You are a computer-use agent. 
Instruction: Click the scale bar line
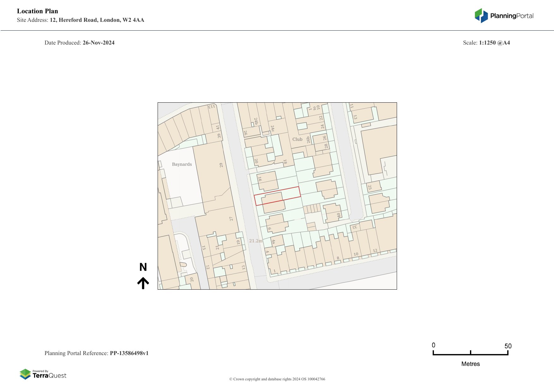pyautogui.click(x=470, y=354)
